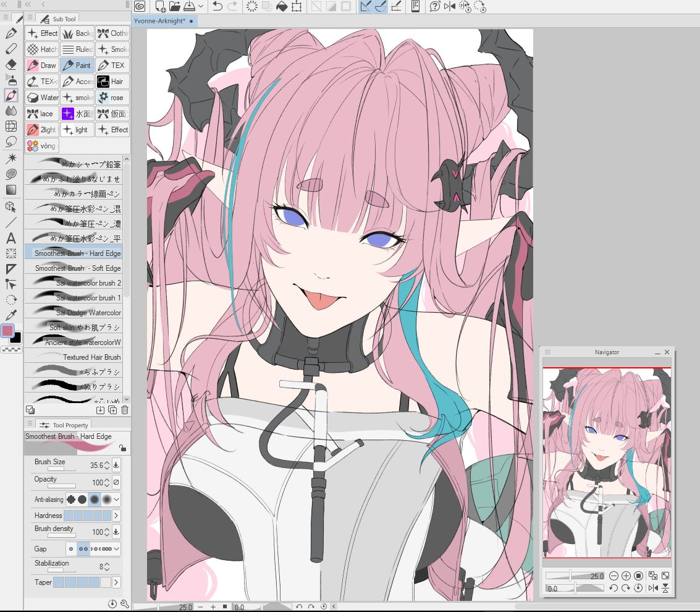The width and height of the screenshot is (700, 612).
Task: Click the Scale/Rotate transform icon
Action: coord(297,6)
